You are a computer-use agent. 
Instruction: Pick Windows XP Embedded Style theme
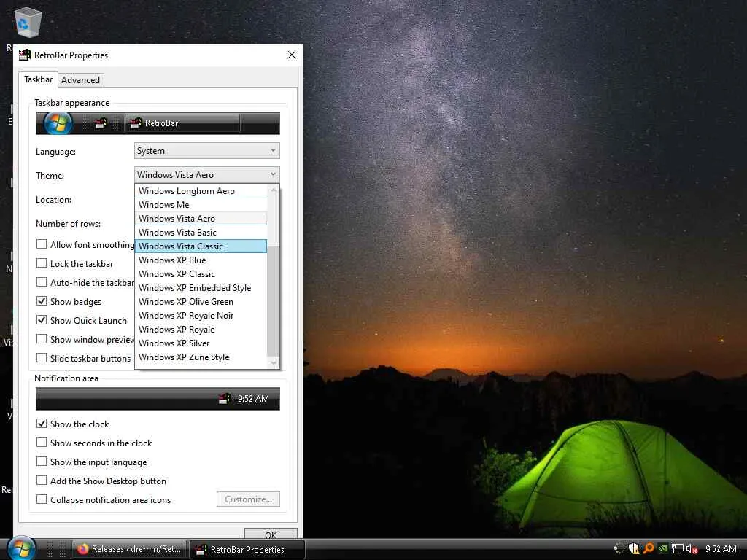tap(201, 287)
